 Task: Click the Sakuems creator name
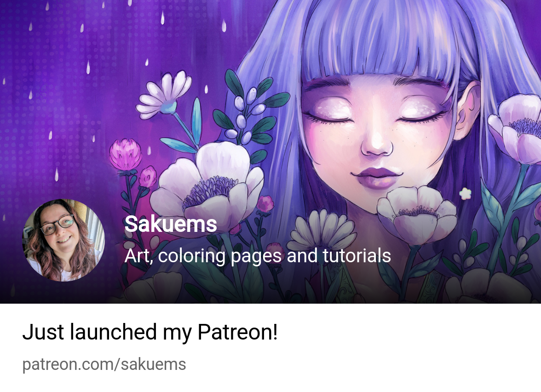(x=171, y=225)
